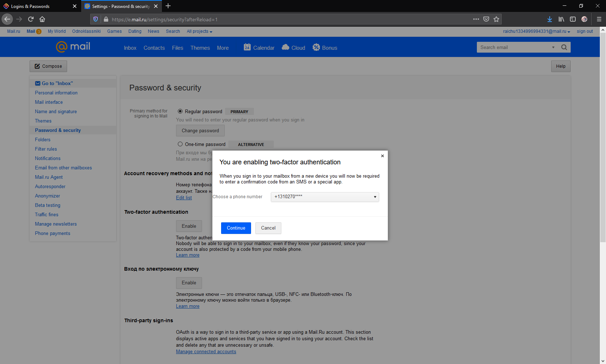Open a new tab with plus icon

click(x=168, y=6)
